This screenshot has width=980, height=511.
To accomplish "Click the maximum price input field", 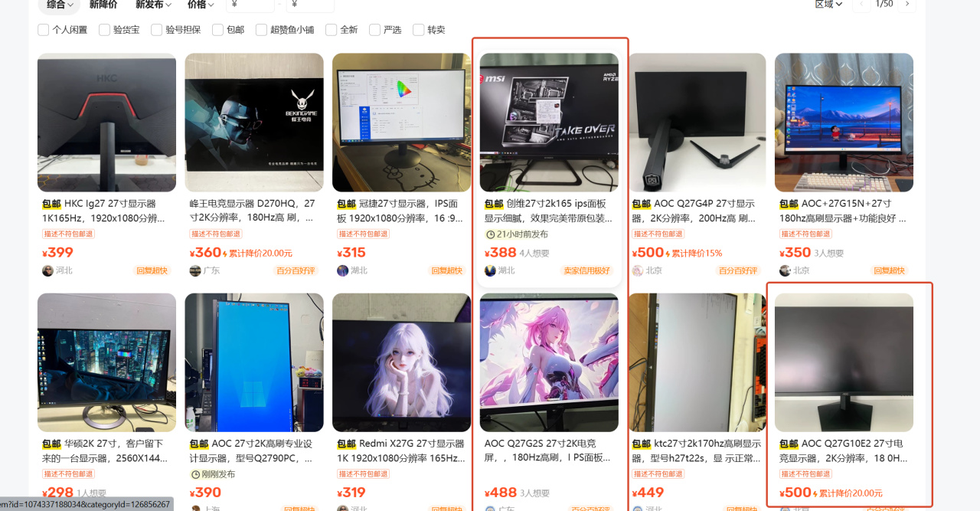I will click(x=310, y=5).
